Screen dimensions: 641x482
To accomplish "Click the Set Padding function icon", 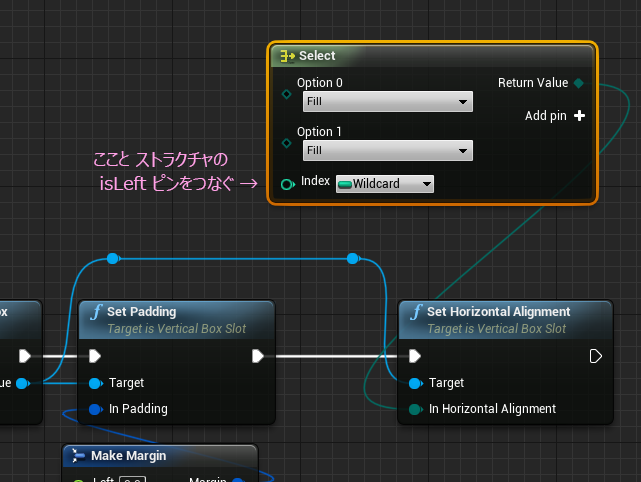I will click(96, 313).
